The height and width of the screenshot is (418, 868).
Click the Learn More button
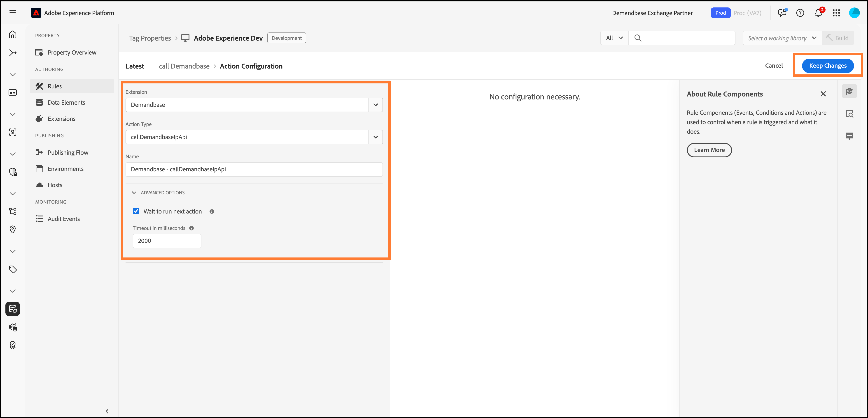(709, 150)
